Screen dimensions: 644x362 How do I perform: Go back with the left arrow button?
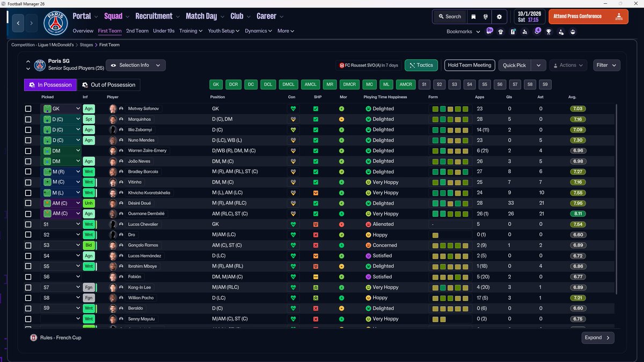18,23
